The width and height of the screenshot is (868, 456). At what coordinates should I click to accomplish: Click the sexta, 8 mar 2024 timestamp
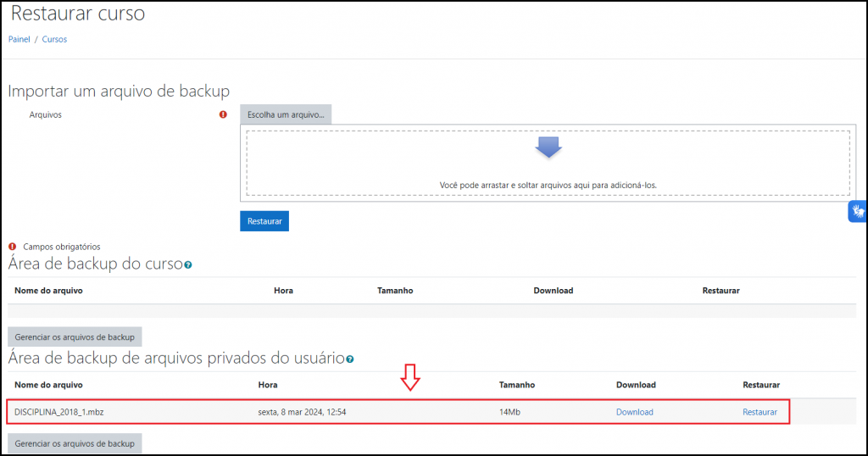click(302, 412)
